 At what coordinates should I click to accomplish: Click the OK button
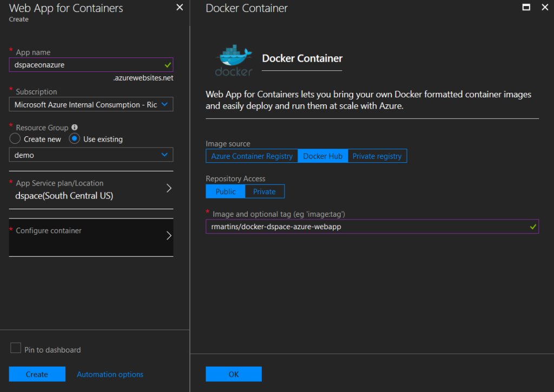click(x=234, y=374)
